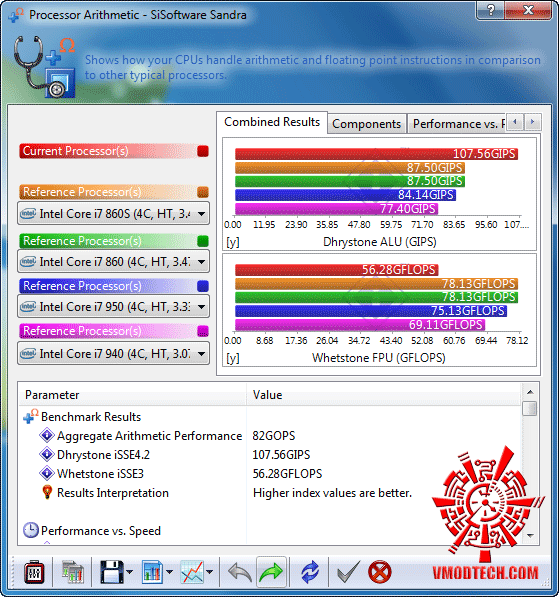Toggle the green Reference Processor checkbox
Viewport: 559px width, 597px height.
point(203,241)
